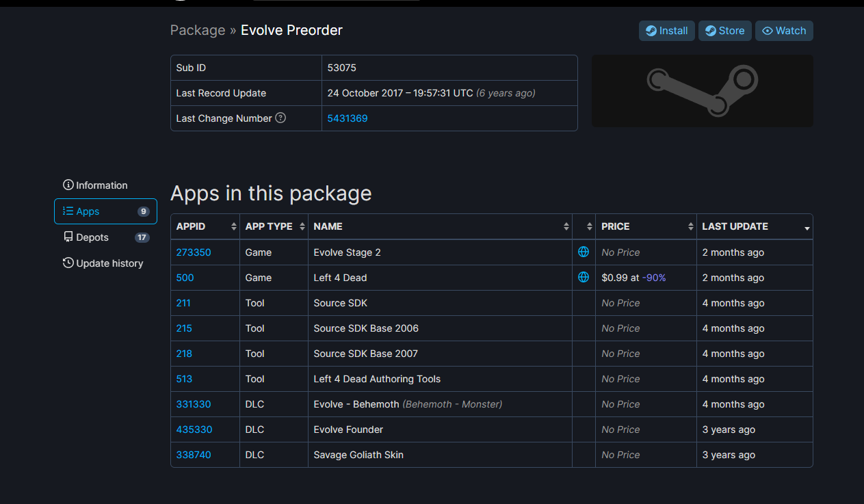Image resolution: width=864 pixels, height=504 pixels.
Task: Click the Depots count badge 17
Action: (x=142, y=237)
